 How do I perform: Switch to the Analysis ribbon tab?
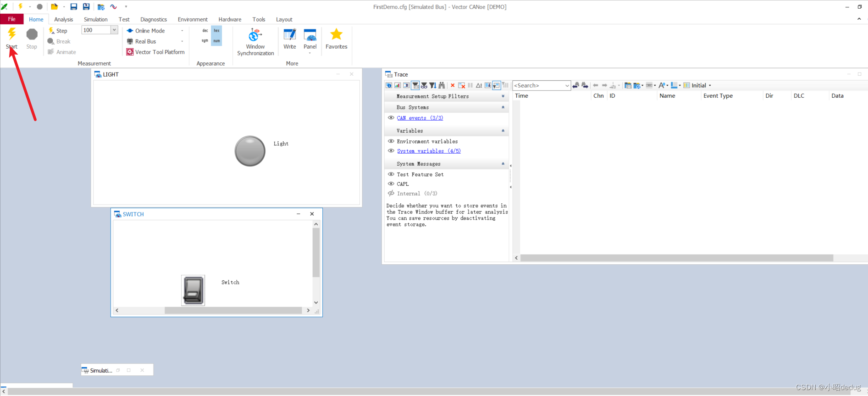(64, 20)
